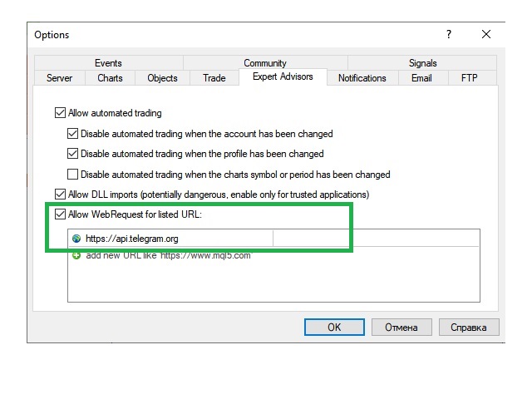Toggle disable trading when account changed
Image resolution: width=532 pixels, height=399 pixels.
(x=72, y=134)
